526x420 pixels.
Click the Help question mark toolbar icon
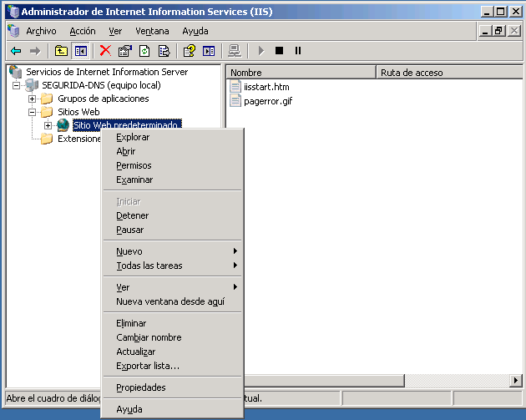pos(190,51)
